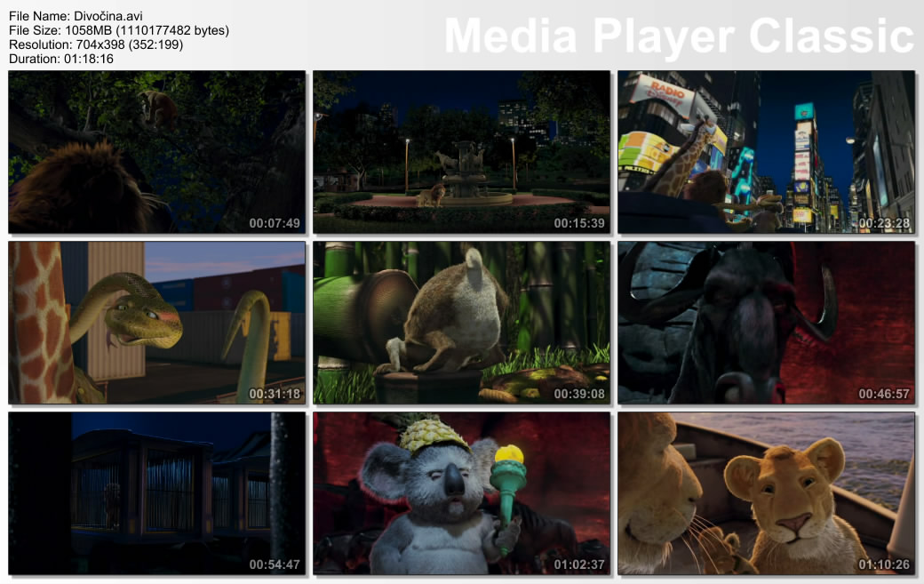Select the koala with torch thumbnail
Screen dimensions: 924x584
(x=461, y=493)
